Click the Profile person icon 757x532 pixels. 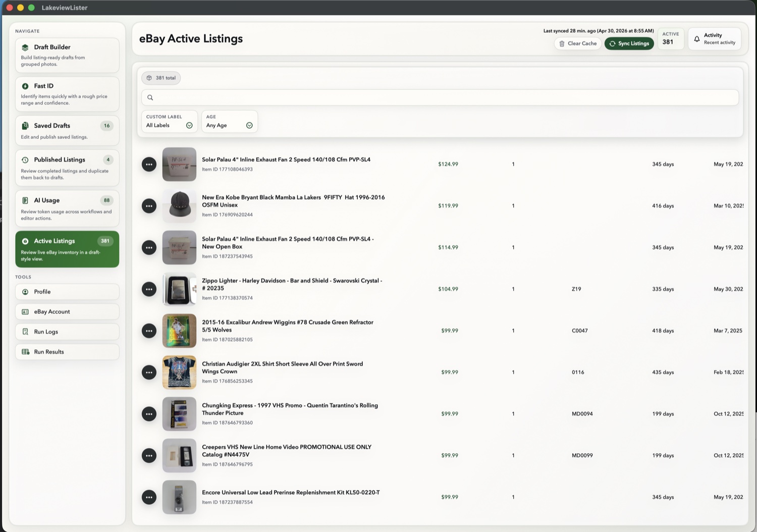click(25, 292)
